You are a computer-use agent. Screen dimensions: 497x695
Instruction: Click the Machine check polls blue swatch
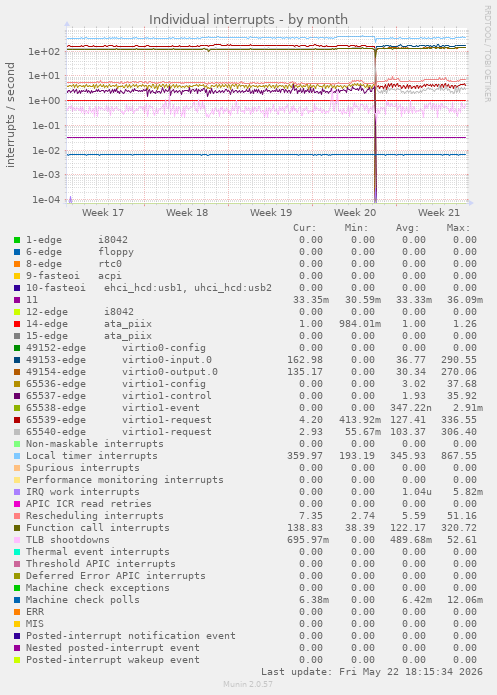[17, 600]
